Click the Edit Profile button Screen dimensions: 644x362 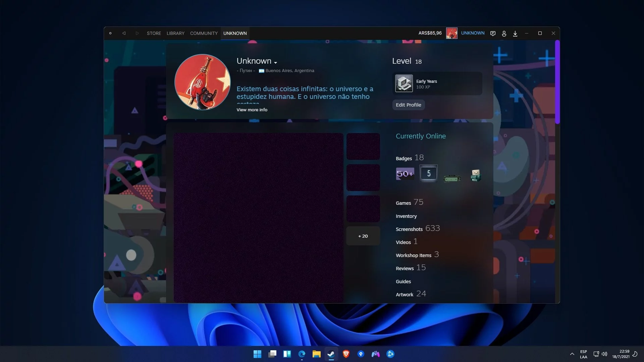pos(408,105)
